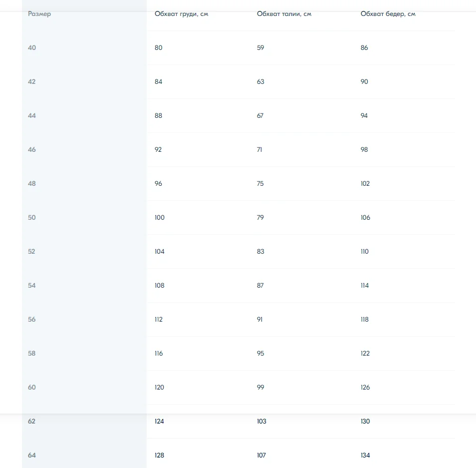Image resolution: width=476 pixels, height=468 pixels.
Task: Select size 58 row label
Action: pos(32,354)
